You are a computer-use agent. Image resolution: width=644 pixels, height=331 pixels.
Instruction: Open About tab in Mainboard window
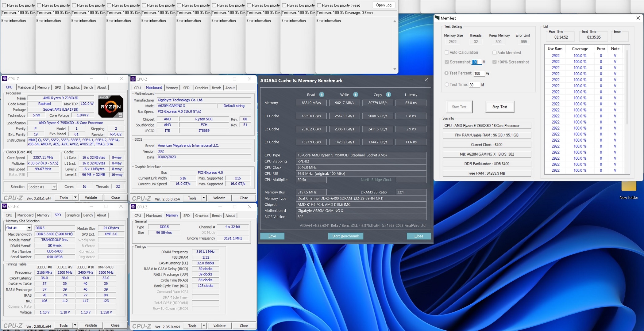(230, 88)
